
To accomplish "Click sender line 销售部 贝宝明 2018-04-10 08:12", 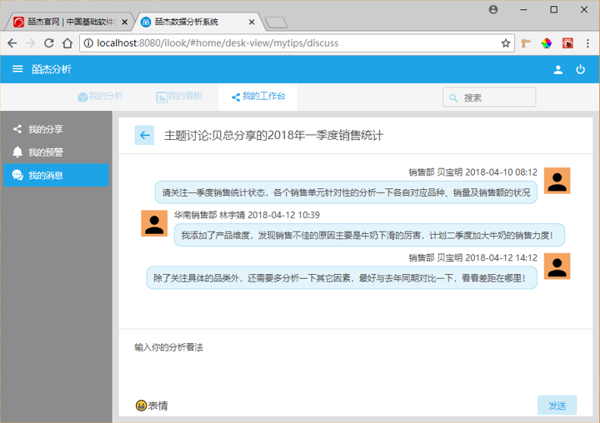I will click(473, 172).
